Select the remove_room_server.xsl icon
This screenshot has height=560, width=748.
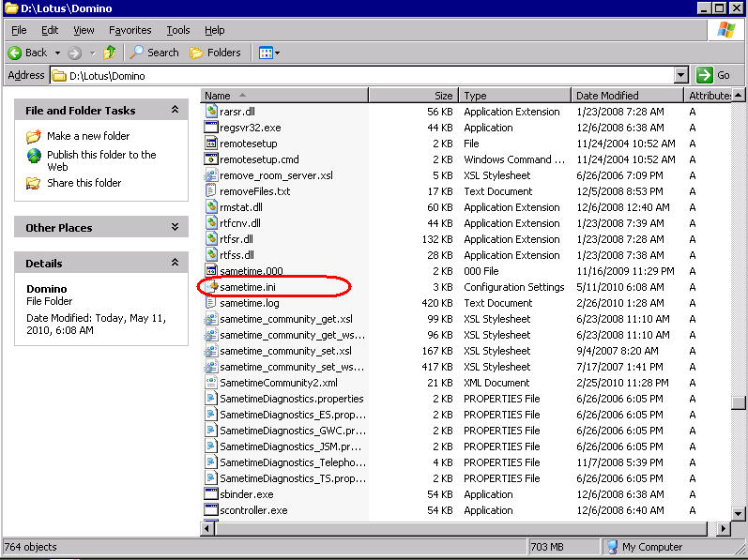tap(211, 174)
